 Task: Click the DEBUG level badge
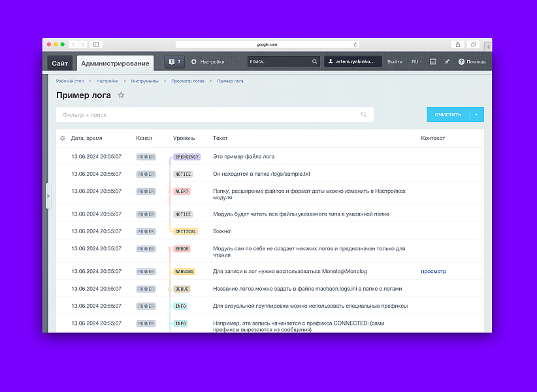click(182, 289)
